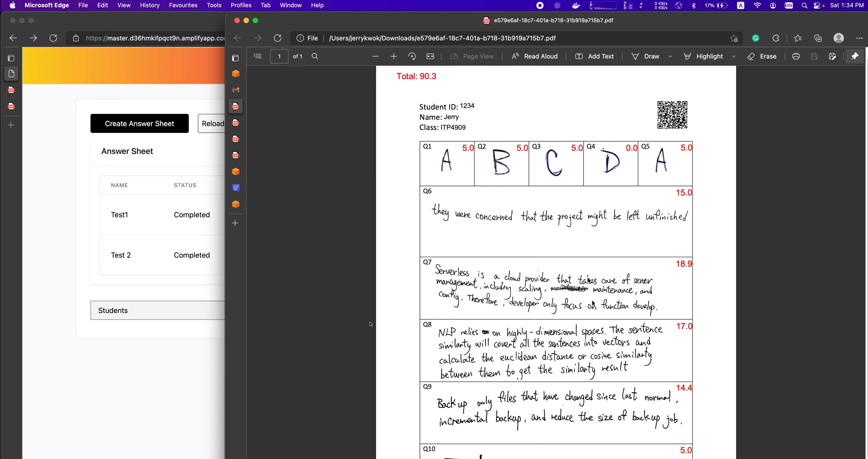Zoom out with the minus icon
The height and width of the screenshot is (459, 868).
point(375,56)
